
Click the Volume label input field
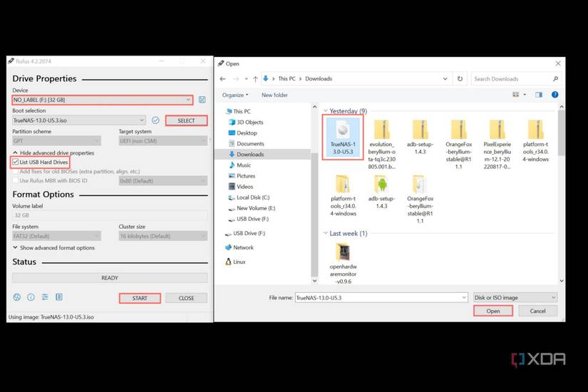point(110,215)
